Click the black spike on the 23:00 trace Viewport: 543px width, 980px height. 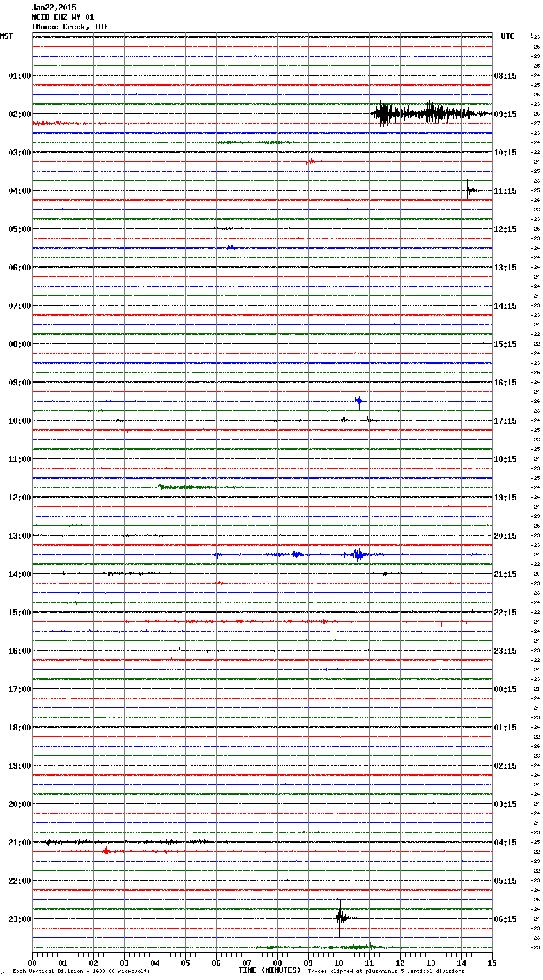(x=341, y=919)
